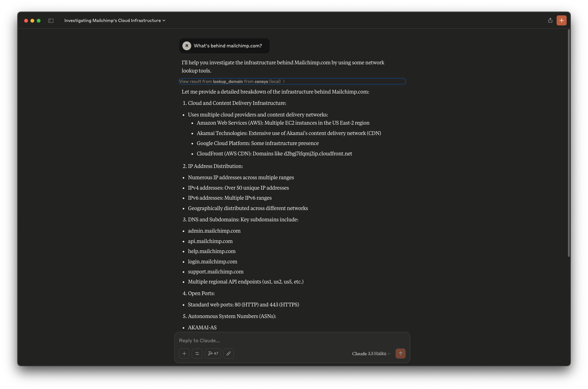Click the Investigating Mailchimp's Cloud Infrastructure title
Image resolution: width=588 pixels, height=389 pixels.
click(112, 20)
